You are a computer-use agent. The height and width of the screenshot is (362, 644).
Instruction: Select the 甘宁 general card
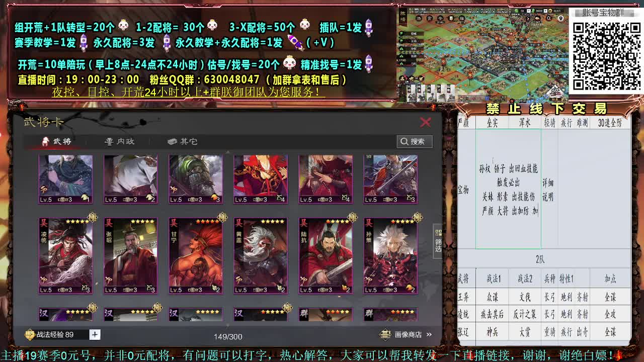tap(196, 255)
